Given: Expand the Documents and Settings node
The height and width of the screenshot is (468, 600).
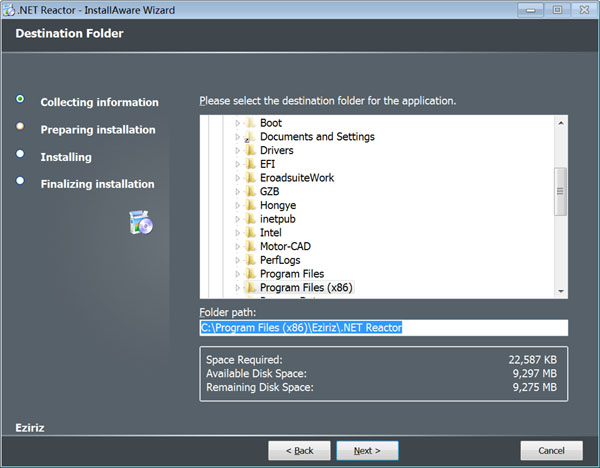Looking at the screenshot, I should (x=237, y=137).
